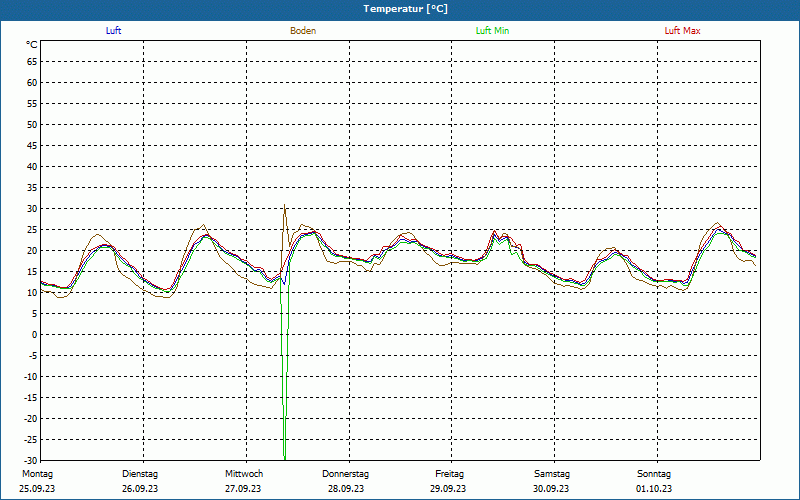800x500 pixels.
Task: Click the date 27.09.23
Action: coord(243,489)
